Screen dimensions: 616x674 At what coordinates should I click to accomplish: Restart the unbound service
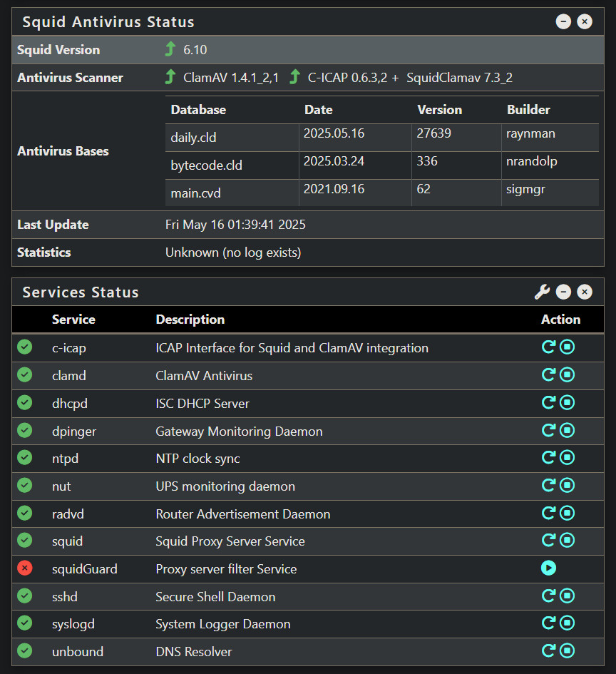(x=548, y=650)
